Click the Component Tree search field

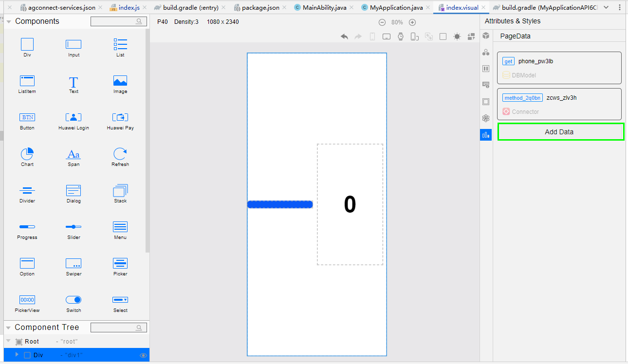118,328
